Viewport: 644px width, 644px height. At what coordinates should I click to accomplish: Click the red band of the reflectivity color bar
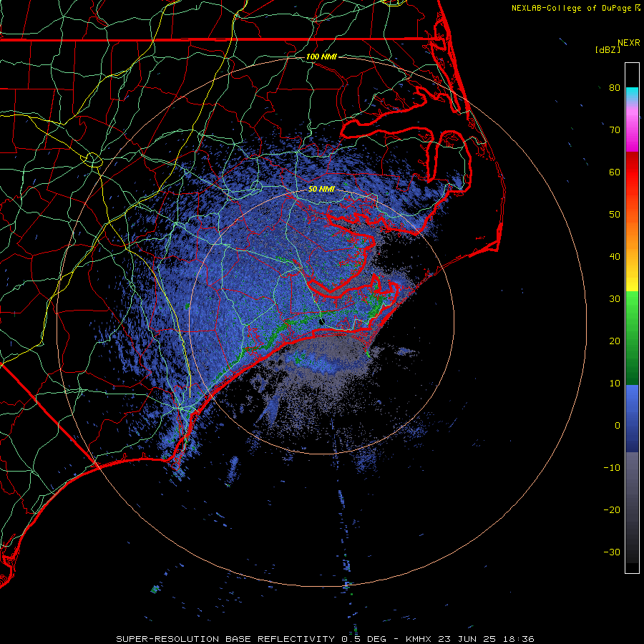click(x=632, y=172)
